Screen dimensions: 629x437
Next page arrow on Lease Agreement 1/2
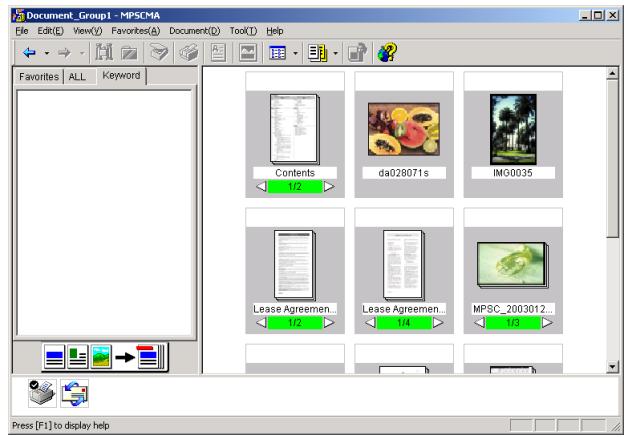click(329, 323)
